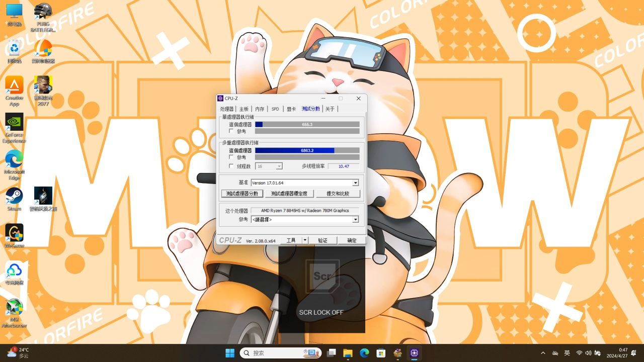Open the dark game shortcut right of Steam
This screenshot has width=644, height=362.
point(43,199)
